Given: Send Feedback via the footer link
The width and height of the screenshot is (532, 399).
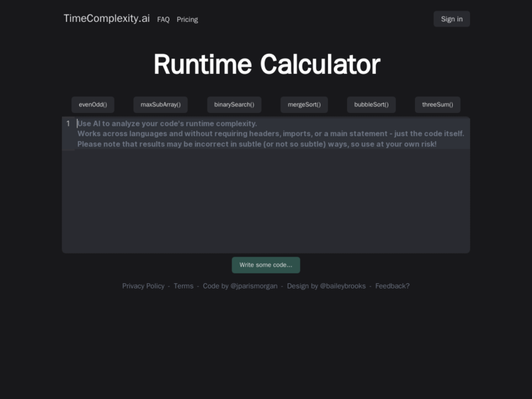Looking at the screenshot, I should [x=392, y=286].
